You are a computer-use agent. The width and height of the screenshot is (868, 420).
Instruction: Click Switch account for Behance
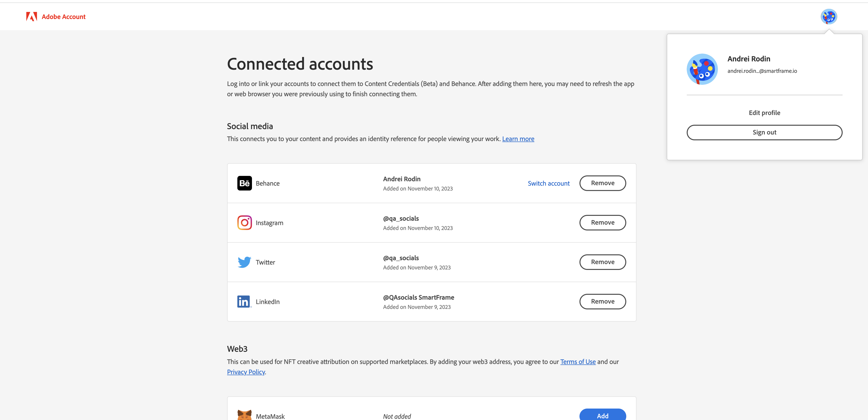(548, 183)
